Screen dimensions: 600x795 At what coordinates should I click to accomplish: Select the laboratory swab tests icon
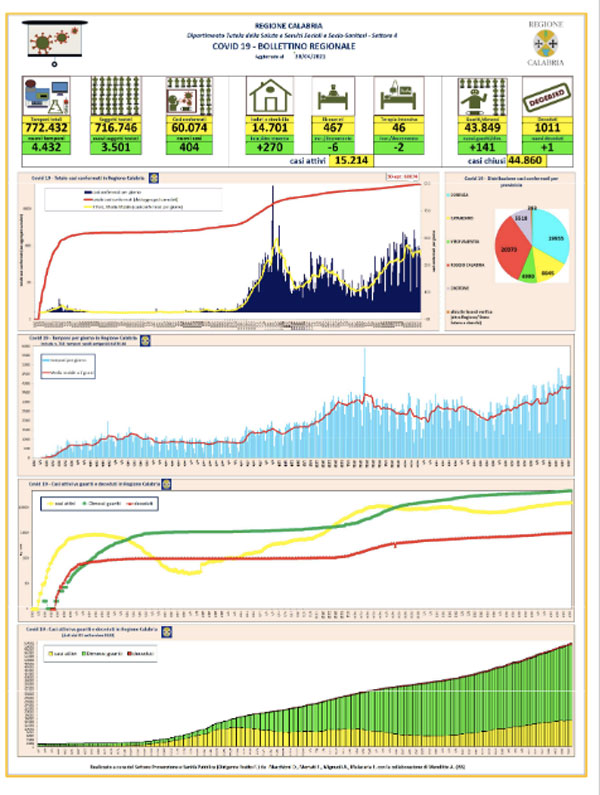(x=47, y=96)
